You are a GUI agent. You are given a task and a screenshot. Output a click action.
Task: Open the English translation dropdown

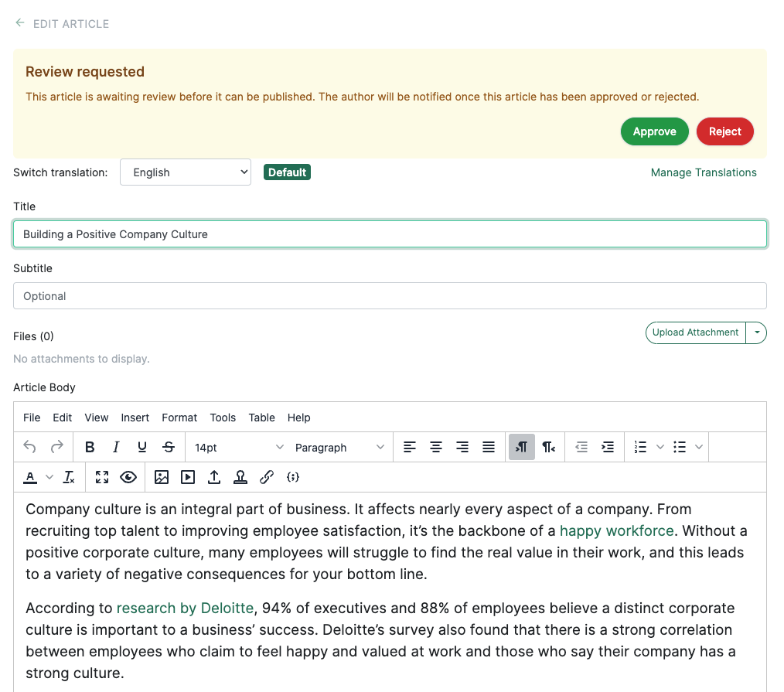[x=186, y=172]
